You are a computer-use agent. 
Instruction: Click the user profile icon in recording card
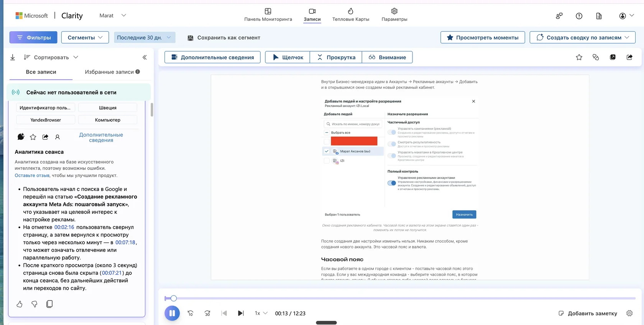point(58,137)
